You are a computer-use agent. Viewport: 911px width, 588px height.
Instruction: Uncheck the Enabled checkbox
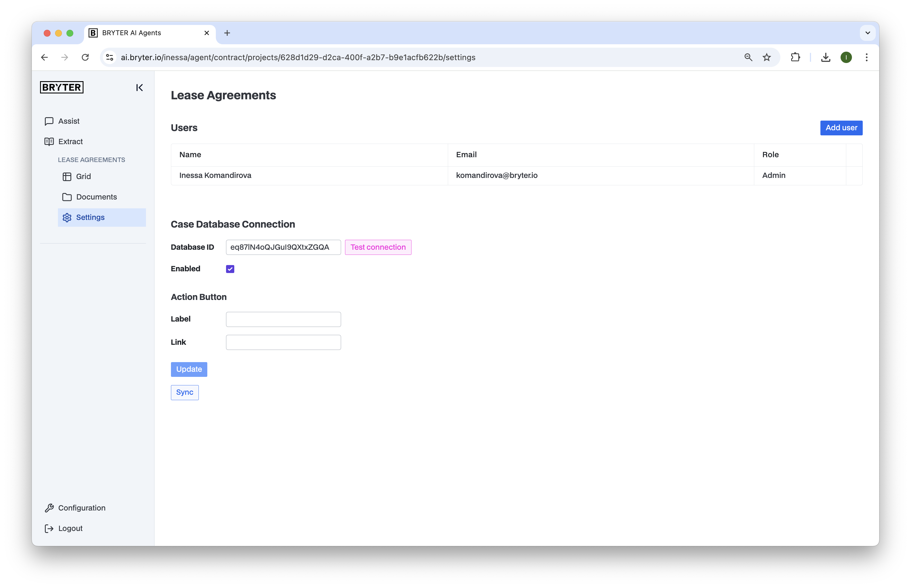[230, 269]
